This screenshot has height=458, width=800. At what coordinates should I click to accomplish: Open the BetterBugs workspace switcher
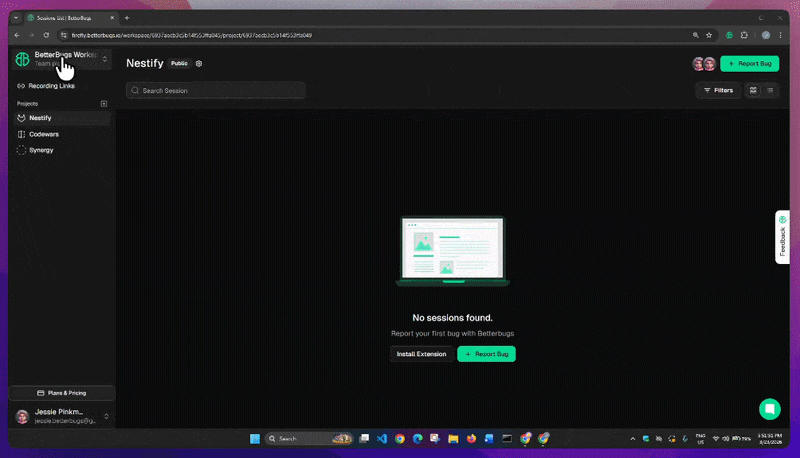pos(62,59)
